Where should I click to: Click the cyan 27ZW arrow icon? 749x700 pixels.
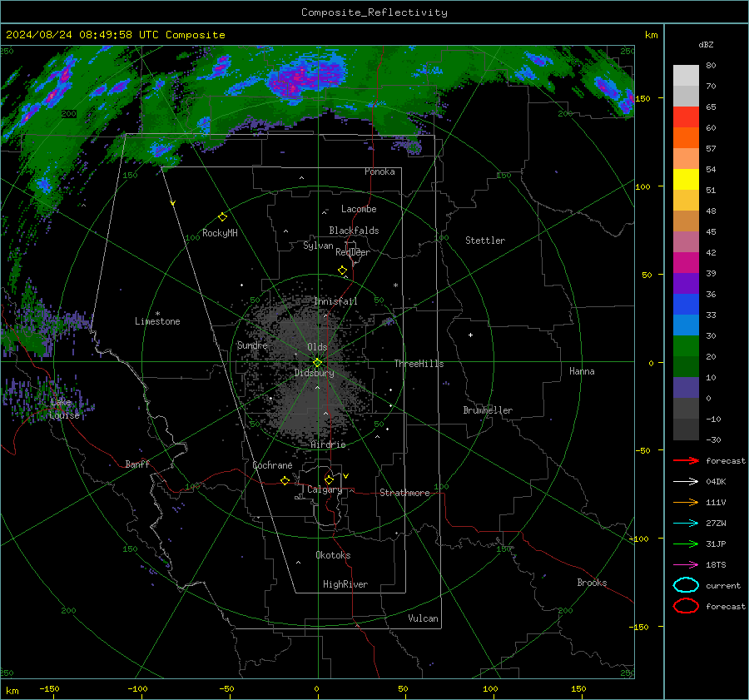[x=686, y=524]
